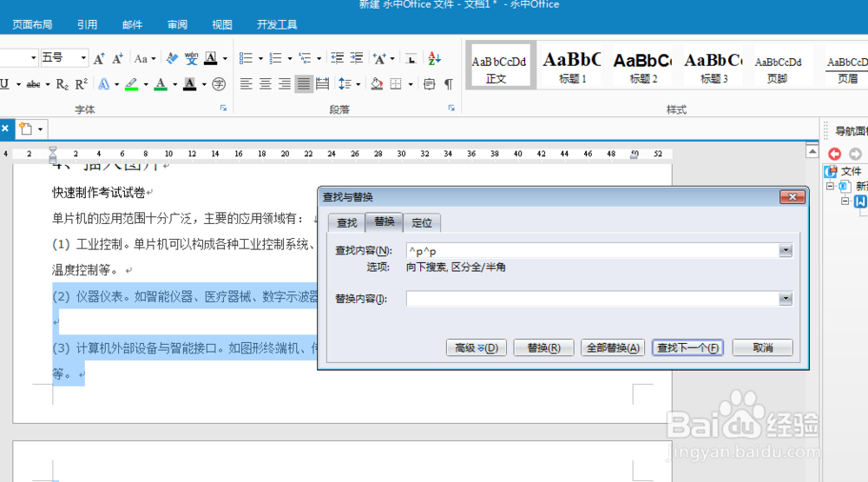The height and width of the screenshot is (482, 868).
Task: Click the line spacing icon
Action: pos(345,84)
